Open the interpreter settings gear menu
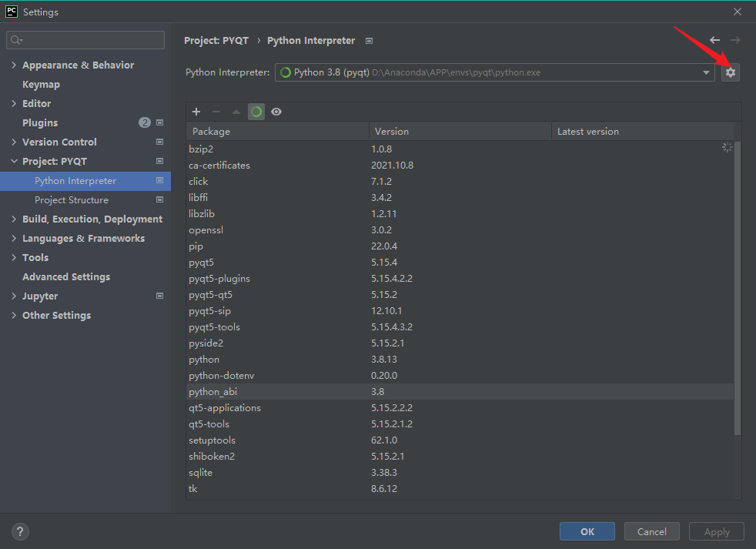The image size is (756, 549). (x=731, y=72)
